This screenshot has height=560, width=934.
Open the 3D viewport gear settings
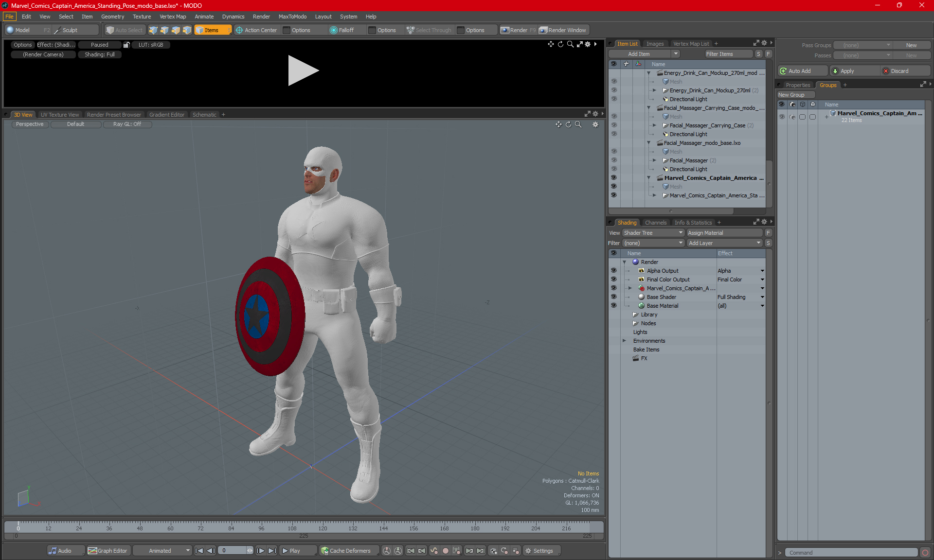pyautogui.click(x=595, y=124)
